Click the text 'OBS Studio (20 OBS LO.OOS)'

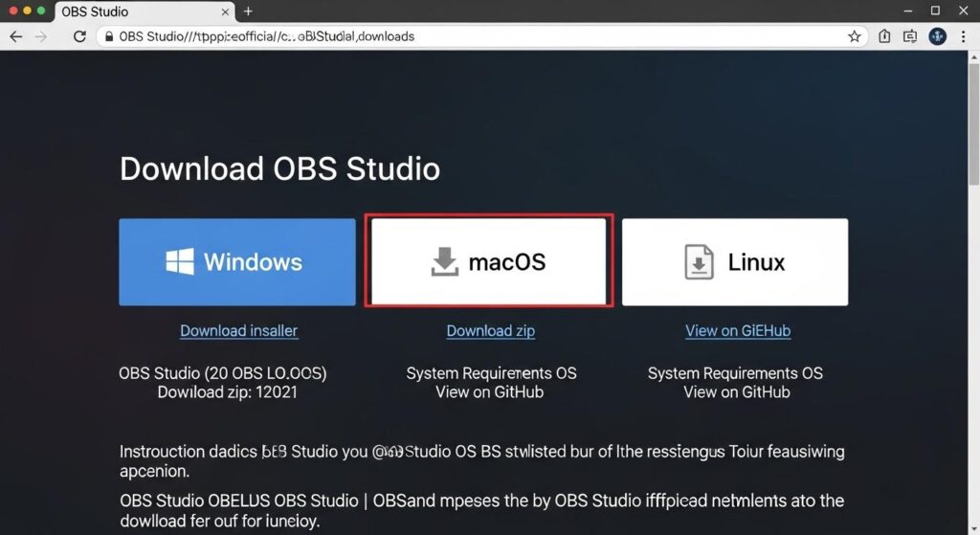(222, 373)
